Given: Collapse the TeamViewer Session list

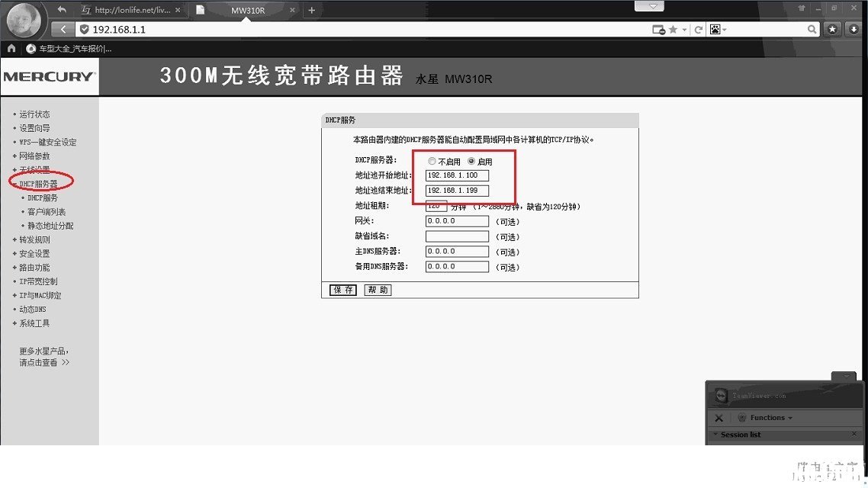Looking at the screenshot, I should [715, 435].
